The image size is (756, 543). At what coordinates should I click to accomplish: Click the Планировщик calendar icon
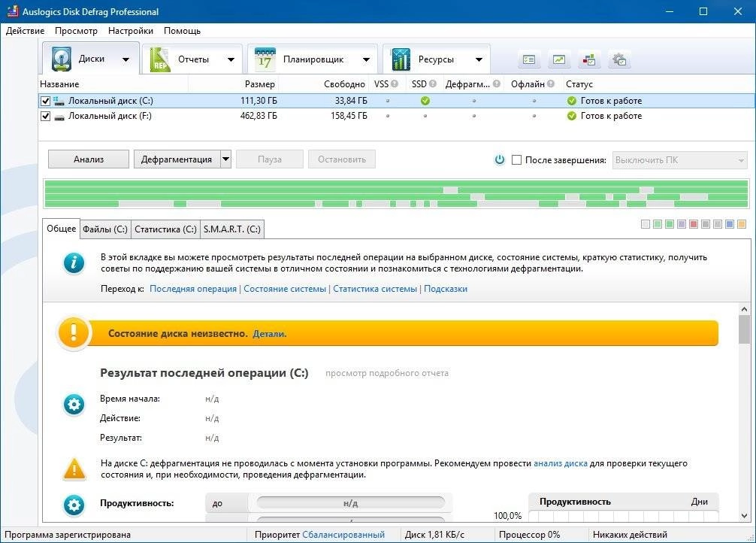click(x=265, y=59)
